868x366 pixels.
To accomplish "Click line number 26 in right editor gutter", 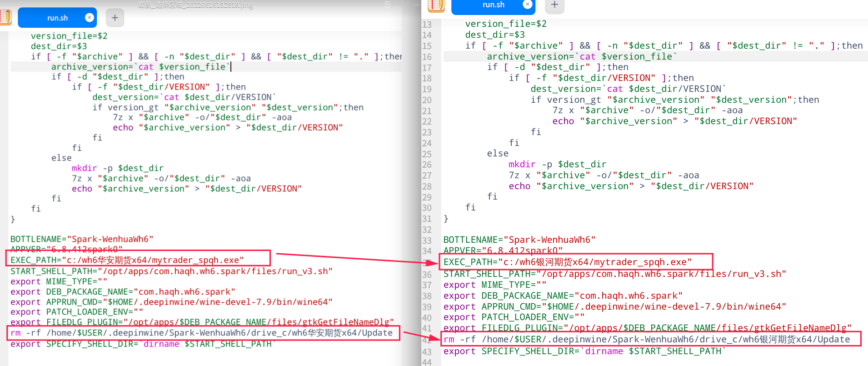I will pos(427,165).
